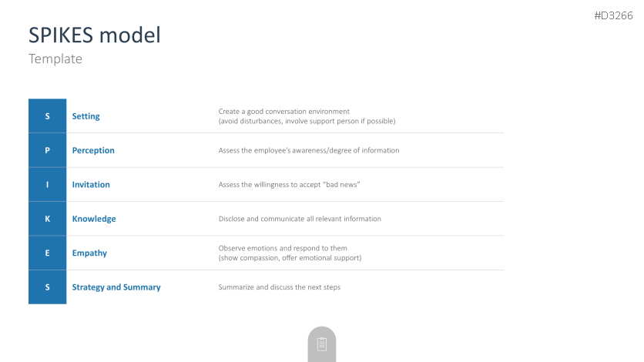Select the SPIKES model title
This screenshot has width=644, height=362.
click(95, 35)
